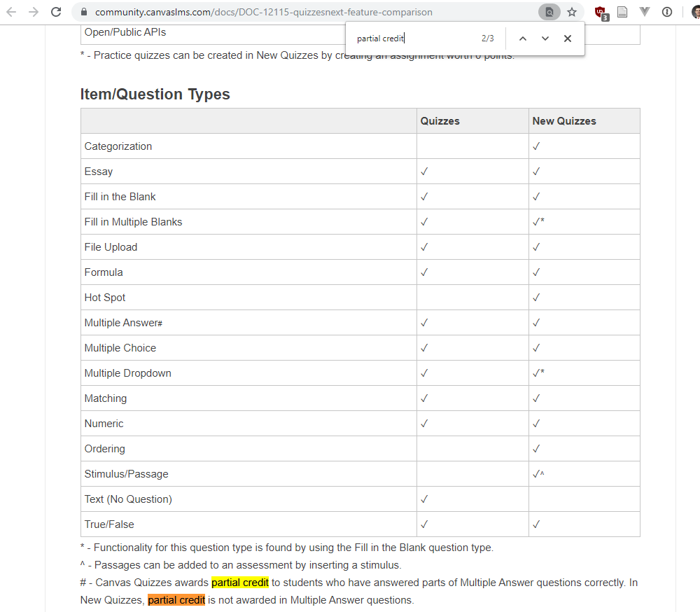Select the "Text (No Question)" row label
This screenshot has height=612, width=700.
128,499
